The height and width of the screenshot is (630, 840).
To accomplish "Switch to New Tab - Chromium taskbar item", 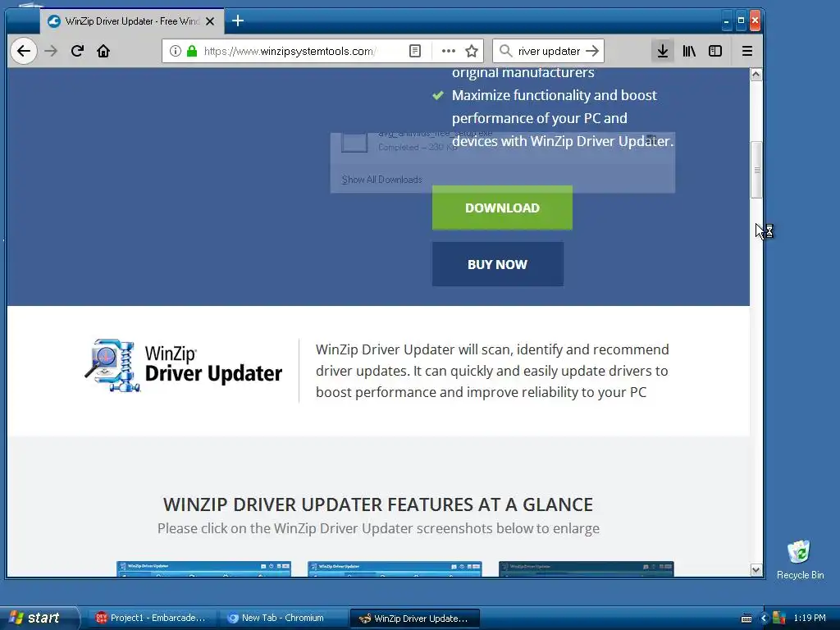I will tap(282, 618).
